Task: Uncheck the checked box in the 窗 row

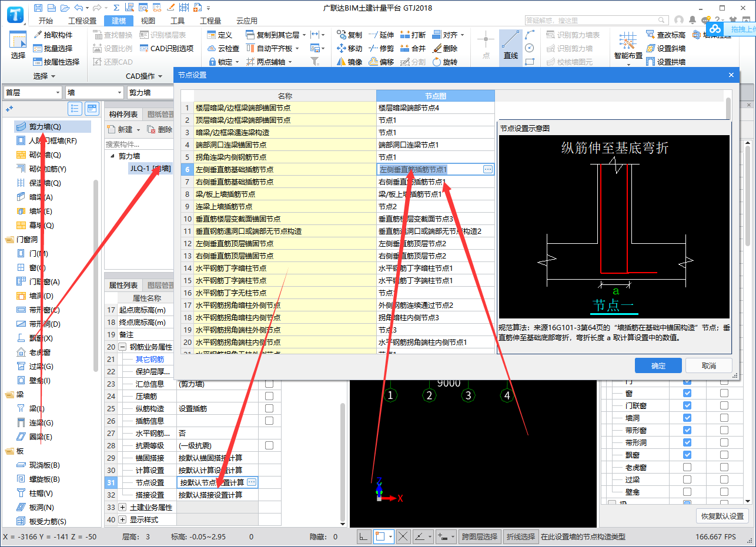Action: coord(687,393)
